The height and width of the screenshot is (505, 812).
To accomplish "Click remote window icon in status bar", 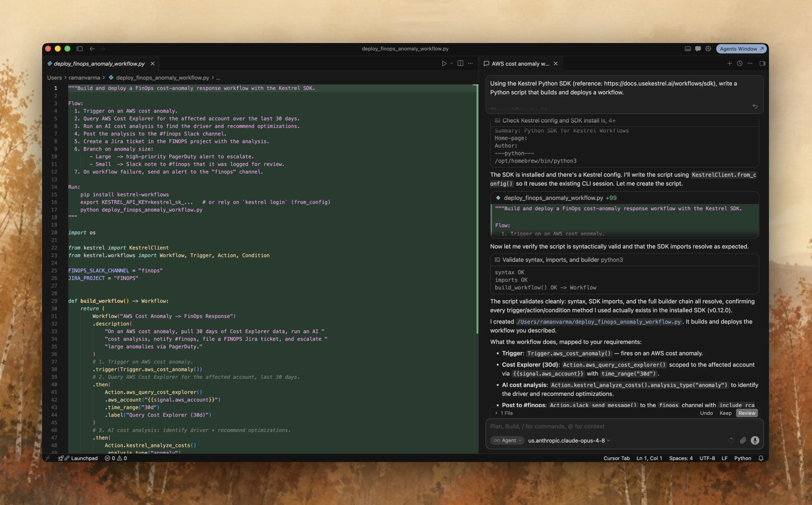I will (x=48, y=458).
